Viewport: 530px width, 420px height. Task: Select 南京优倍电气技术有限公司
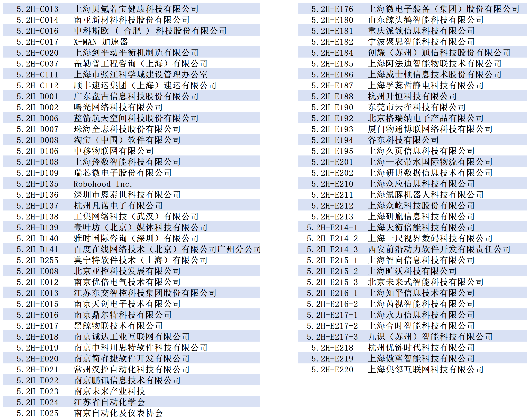click(127, 282)
